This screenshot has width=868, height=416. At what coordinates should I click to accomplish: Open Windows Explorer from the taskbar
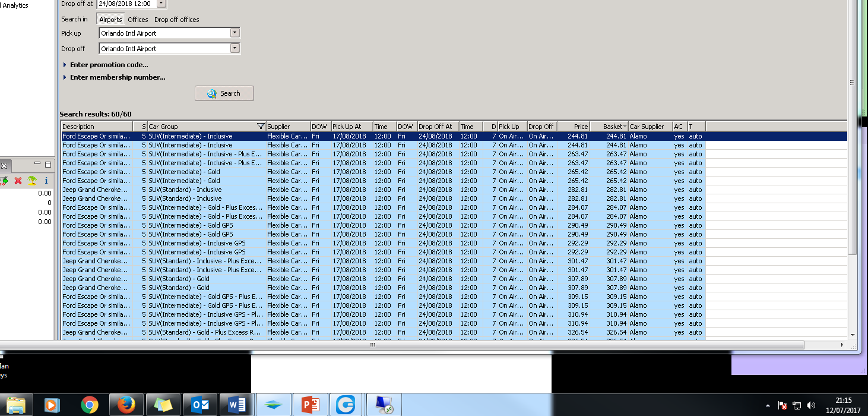tap(16, 405)
